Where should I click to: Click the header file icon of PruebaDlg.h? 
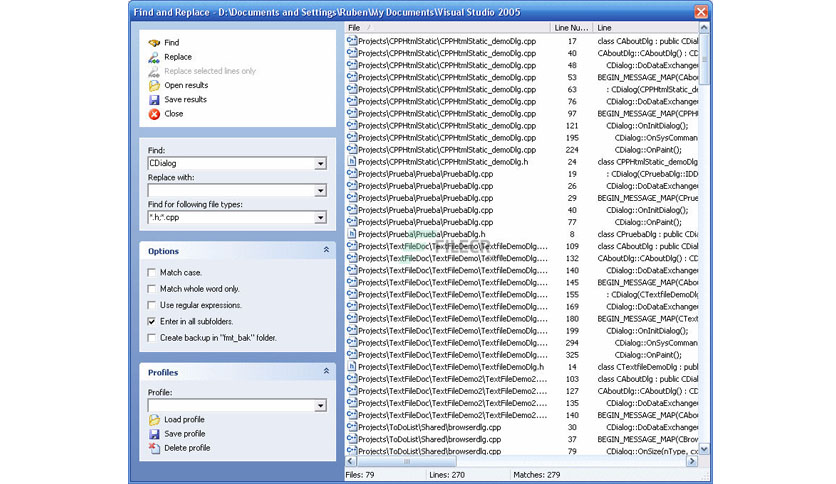[352, 234]
